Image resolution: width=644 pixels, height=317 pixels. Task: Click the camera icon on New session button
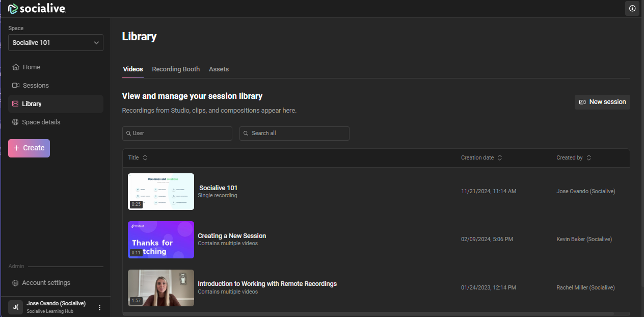582,102
